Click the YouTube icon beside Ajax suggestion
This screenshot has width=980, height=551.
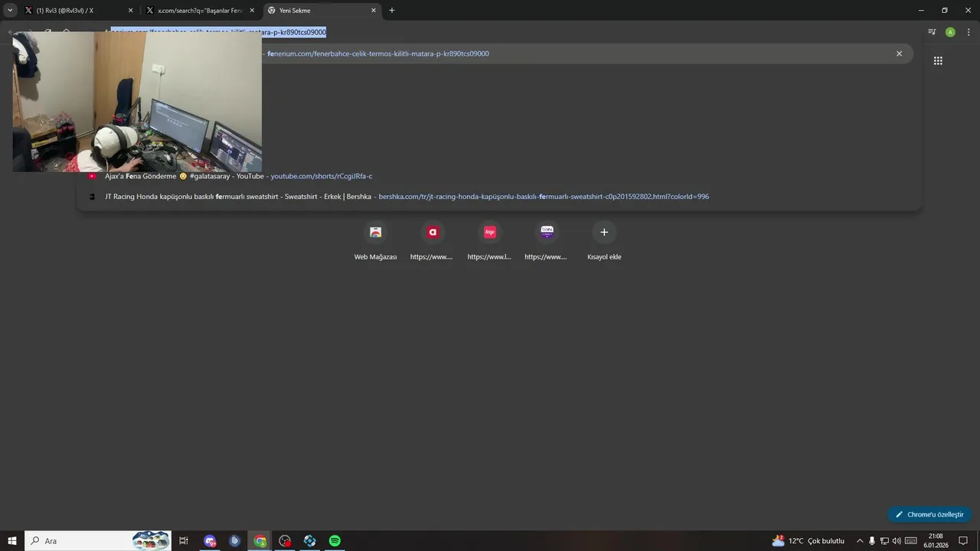pos(92,176)
